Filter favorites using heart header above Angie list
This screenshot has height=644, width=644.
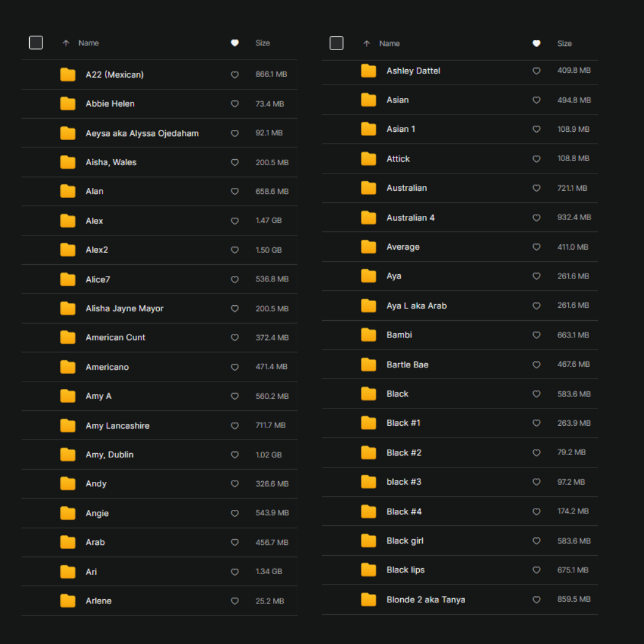[234, 43]
